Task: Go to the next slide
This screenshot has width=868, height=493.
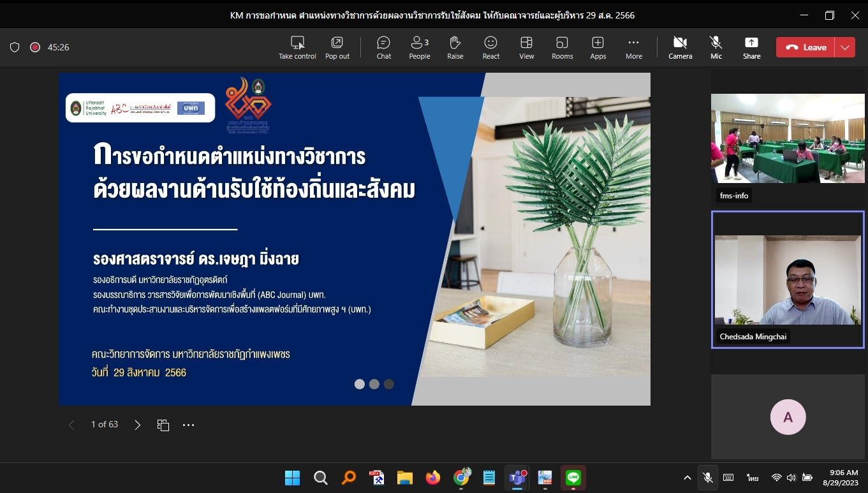Action: (137, 425)
